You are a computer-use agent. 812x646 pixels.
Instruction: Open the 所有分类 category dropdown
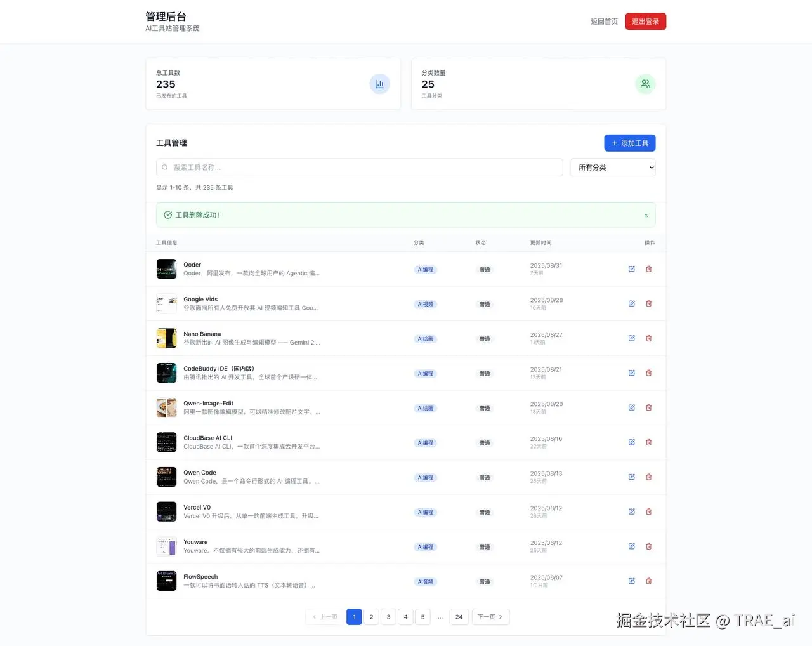point(613,168)
